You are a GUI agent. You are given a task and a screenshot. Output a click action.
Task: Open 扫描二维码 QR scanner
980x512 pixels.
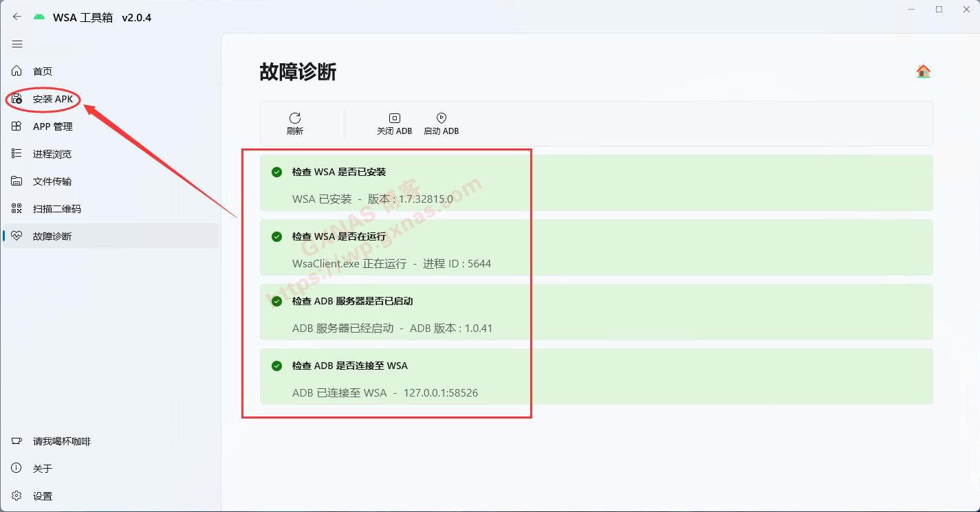click(56, 209)
